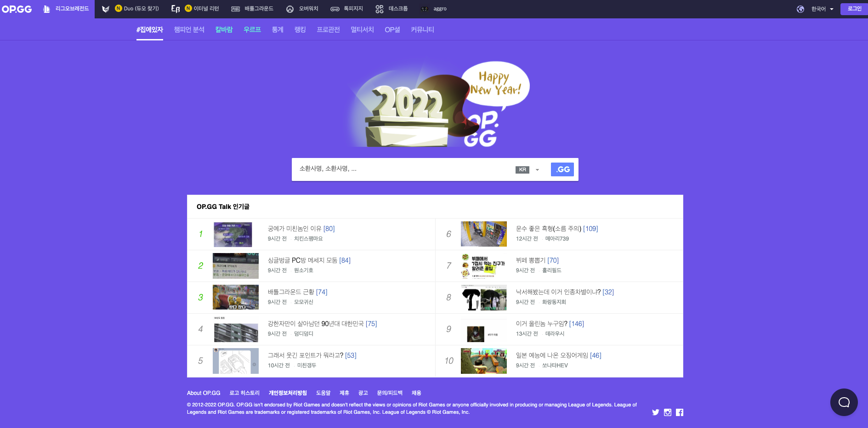Click author name 메아리739
Screen dimensions: 868x428
coord(557,239)
